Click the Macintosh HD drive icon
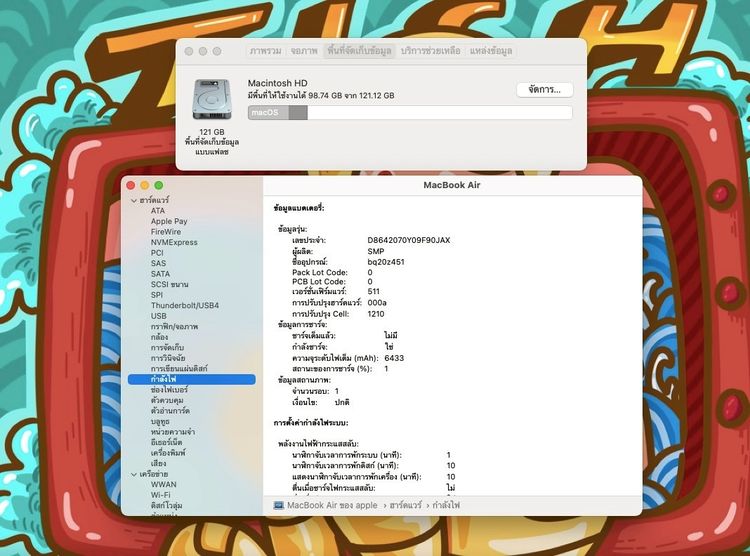This screenshot has height=556, width=750. tap(212, 100)
